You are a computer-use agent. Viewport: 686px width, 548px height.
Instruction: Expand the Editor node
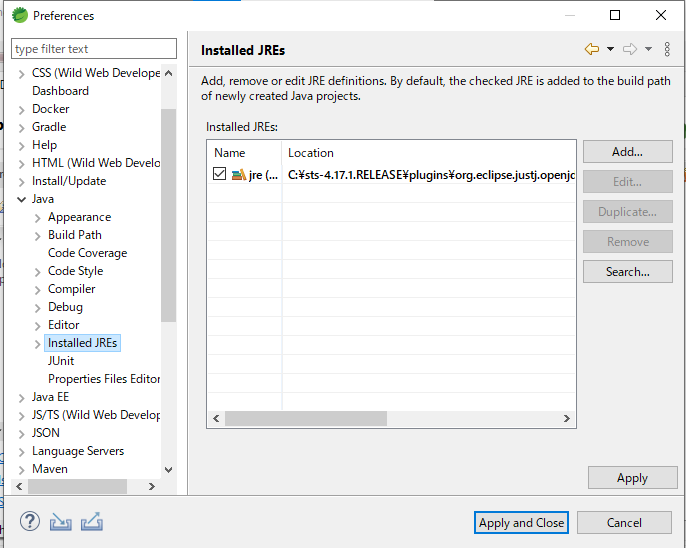tap(38, 326)
